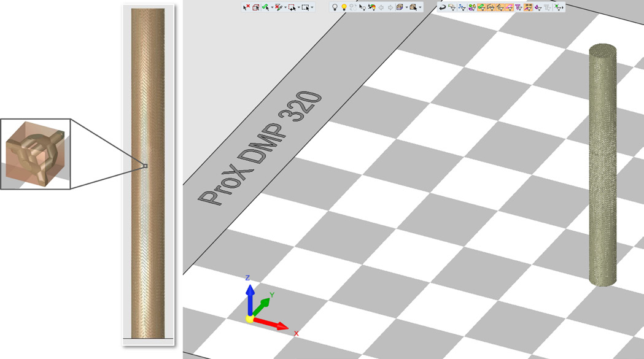Image resolution: width=644 pixels, height=359 pixels.
Task: Click the yellow light bulb show icon
Action: click(344, 7)
